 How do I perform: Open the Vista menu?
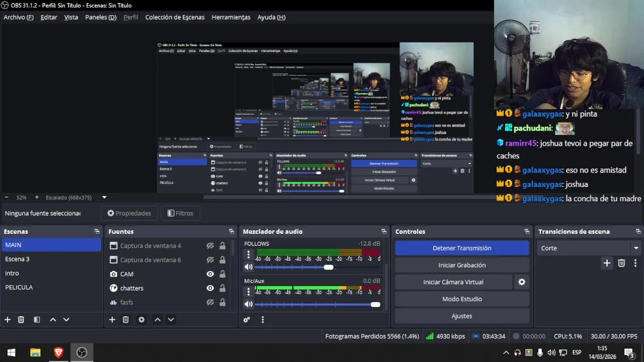[71, 17]
